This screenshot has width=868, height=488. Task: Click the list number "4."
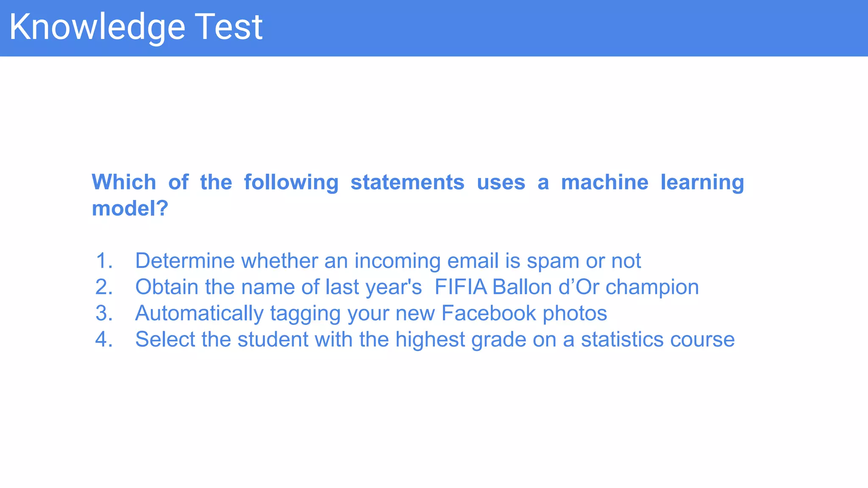click(x=104, y=339)
